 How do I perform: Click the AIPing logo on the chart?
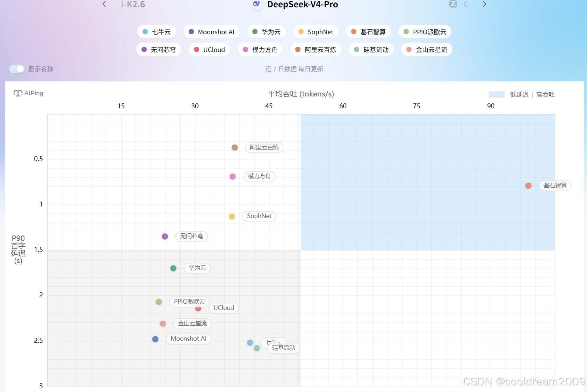28,93
